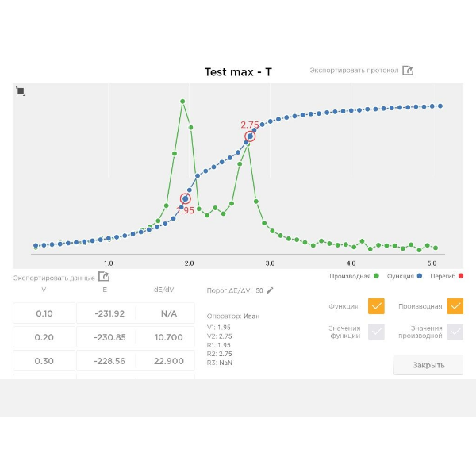
Task: Click the V cell showing 0.30
Action: (44, 361)
